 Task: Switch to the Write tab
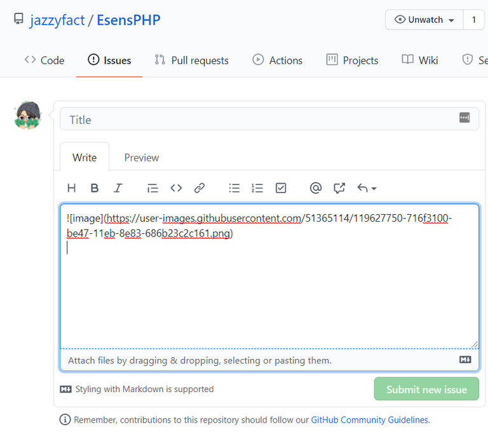85,157
